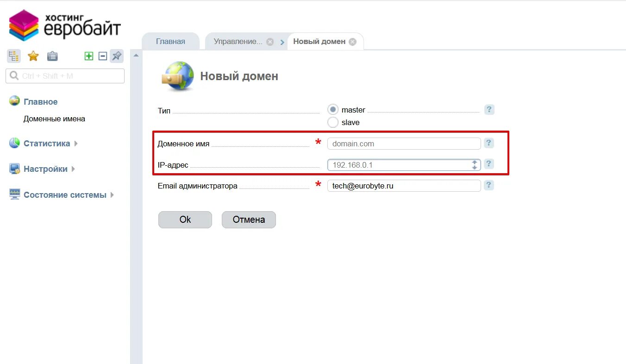Click the search magnifier icon
626x364 pixels.
pyautogui.click(x=14, y=75)
